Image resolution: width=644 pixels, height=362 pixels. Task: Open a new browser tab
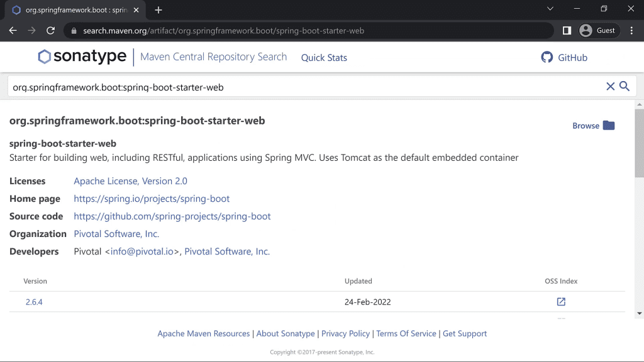[x=158, y=10]
